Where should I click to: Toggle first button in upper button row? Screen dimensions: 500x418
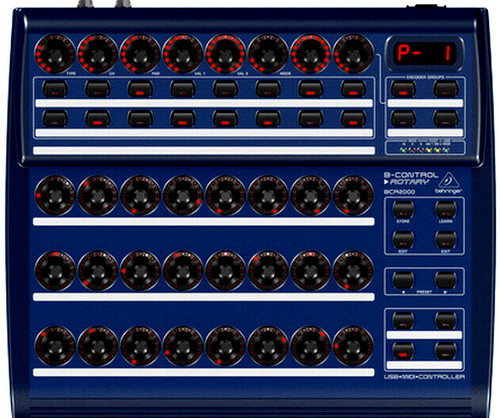(55, 89)
